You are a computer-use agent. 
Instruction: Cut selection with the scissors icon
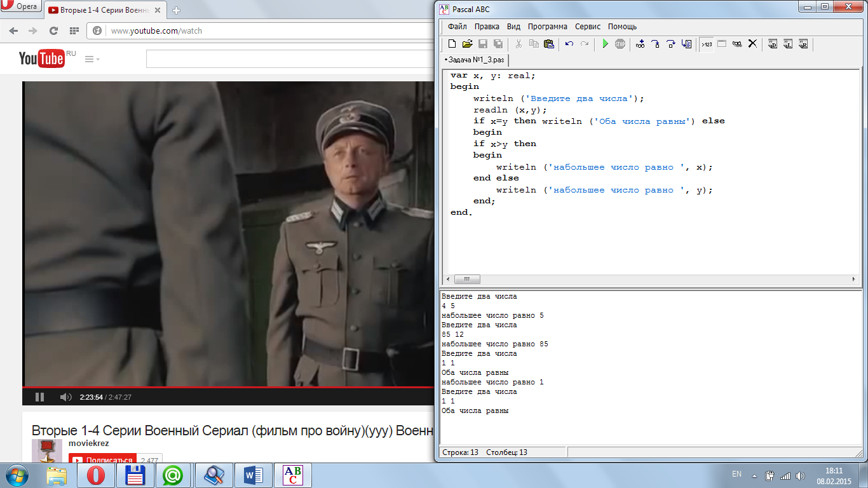tap(519, 44)
